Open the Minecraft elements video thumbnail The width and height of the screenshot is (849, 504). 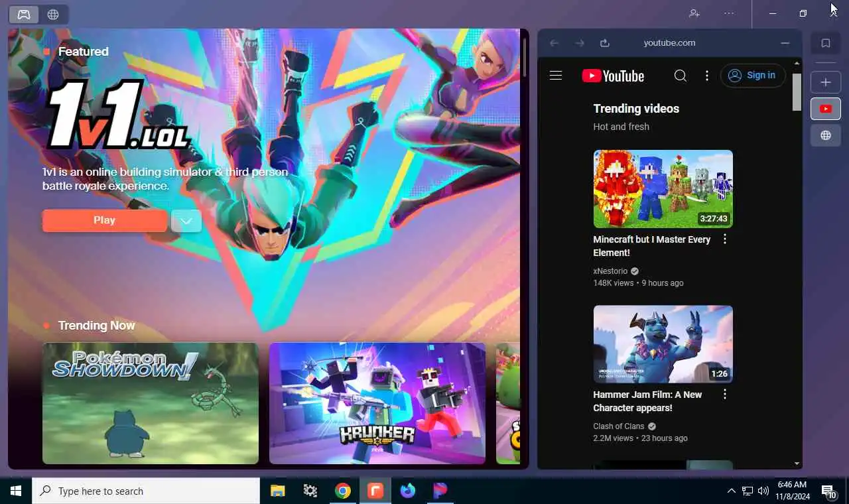pyautogui.click(x=663, y=189)
